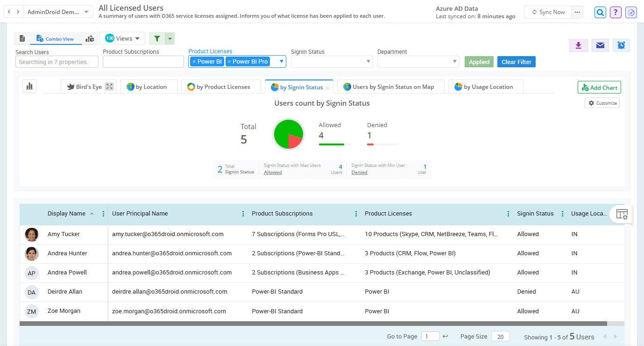Remove the Power BI Pro filter chip
The height and width of the screenshot is (346, 644).
[x=230, y=61]
